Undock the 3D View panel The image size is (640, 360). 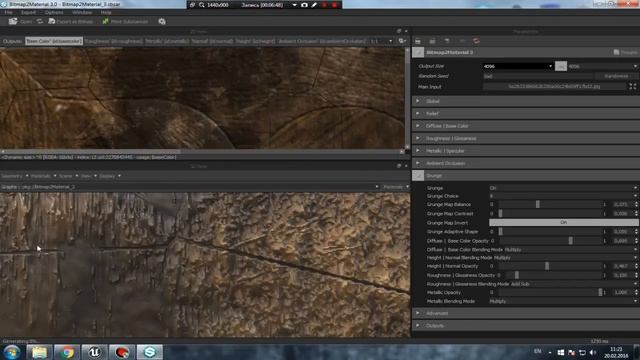point(399,166)
